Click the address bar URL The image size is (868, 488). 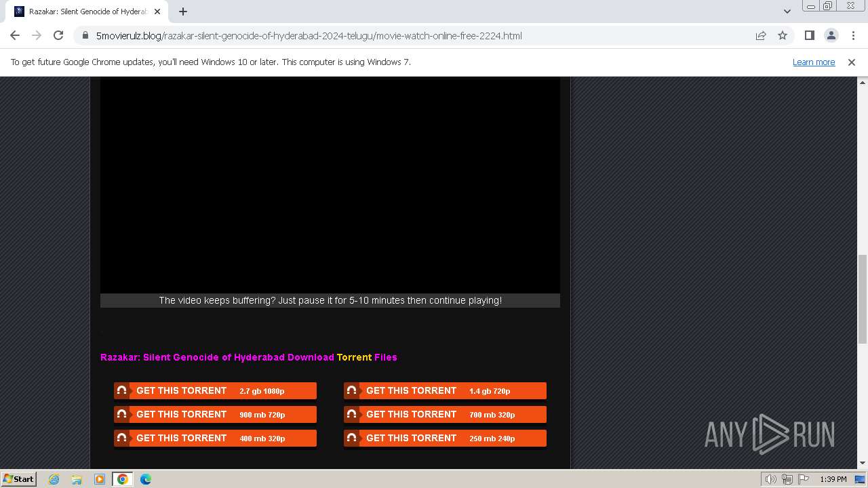pos(309,35)
